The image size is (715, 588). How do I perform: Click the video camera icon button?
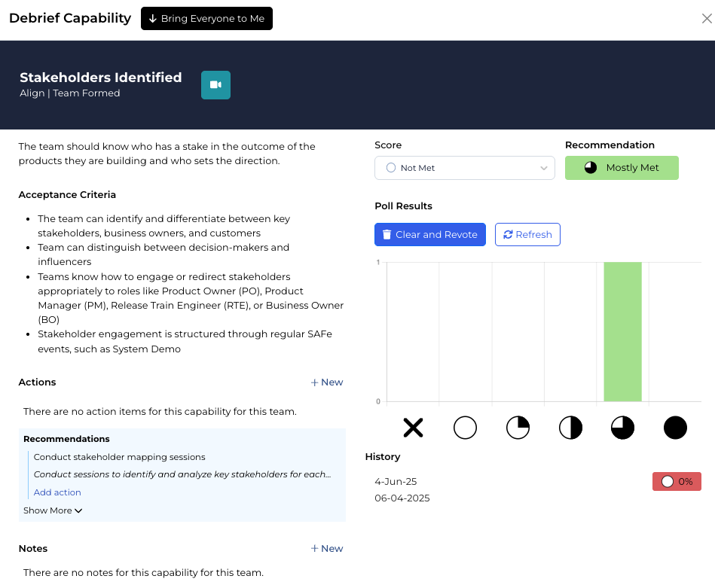(215, 85)
